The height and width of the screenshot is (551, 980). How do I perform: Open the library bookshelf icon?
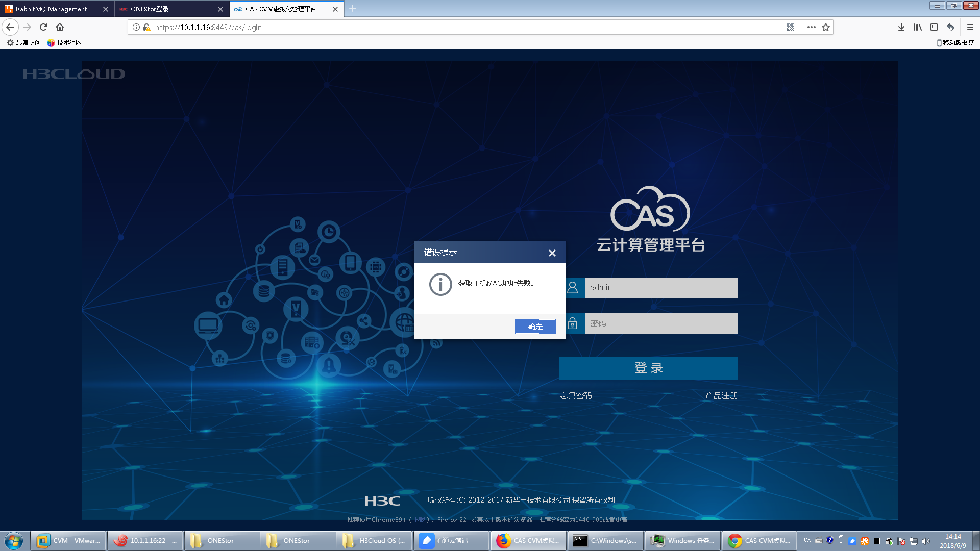coord(918,27)
